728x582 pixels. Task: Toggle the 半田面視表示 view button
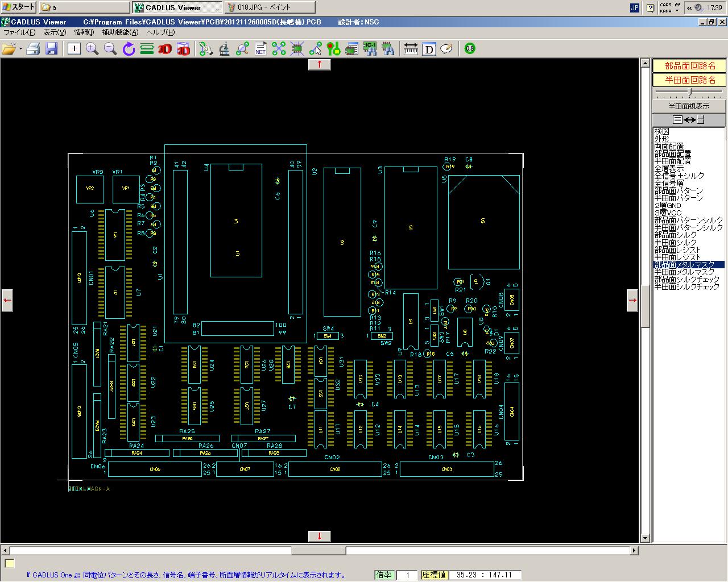click(689, 106)
